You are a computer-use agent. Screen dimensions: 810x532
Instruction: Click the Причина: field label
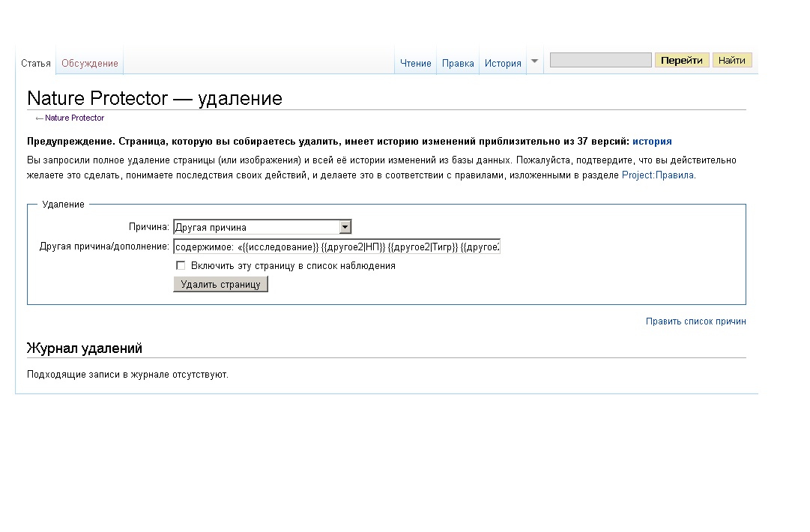[149, 227]
